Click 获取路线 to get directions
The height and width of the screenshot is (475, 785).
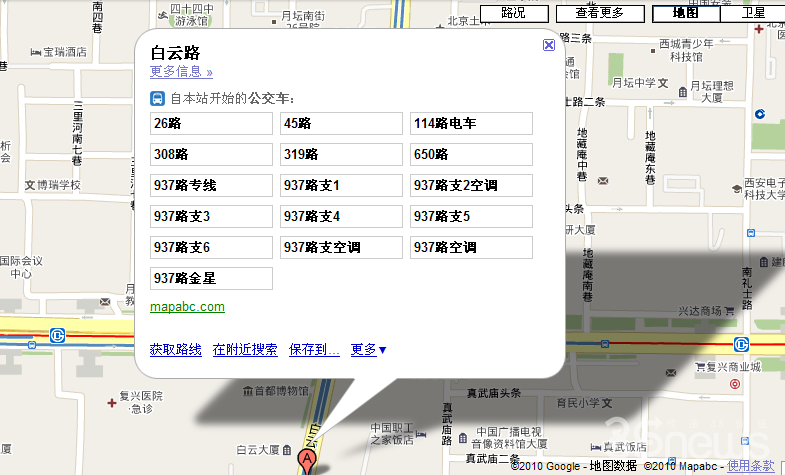[x=176, y=350]
